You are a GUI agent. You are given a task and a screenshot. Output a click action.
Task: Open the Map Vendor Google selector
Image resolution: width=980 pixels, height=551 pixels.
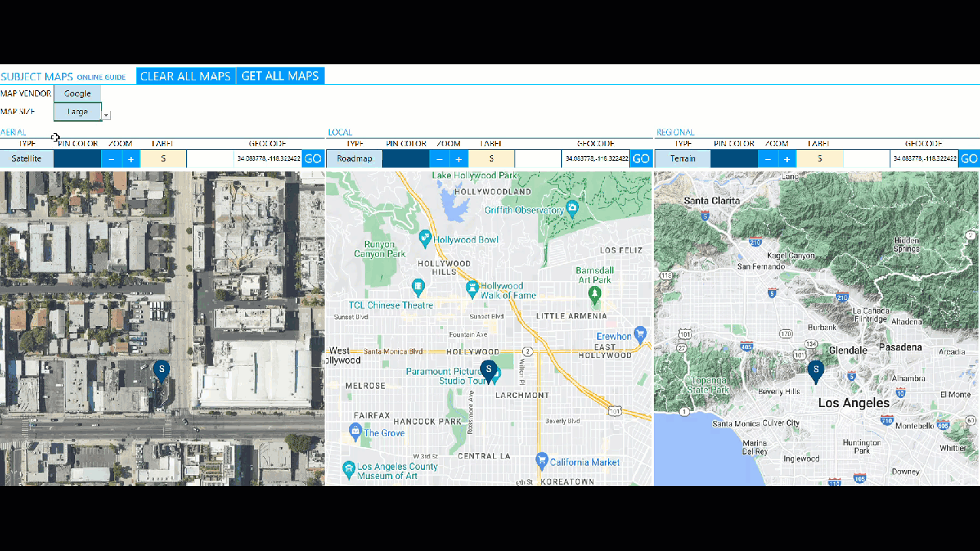coord(77,93)
